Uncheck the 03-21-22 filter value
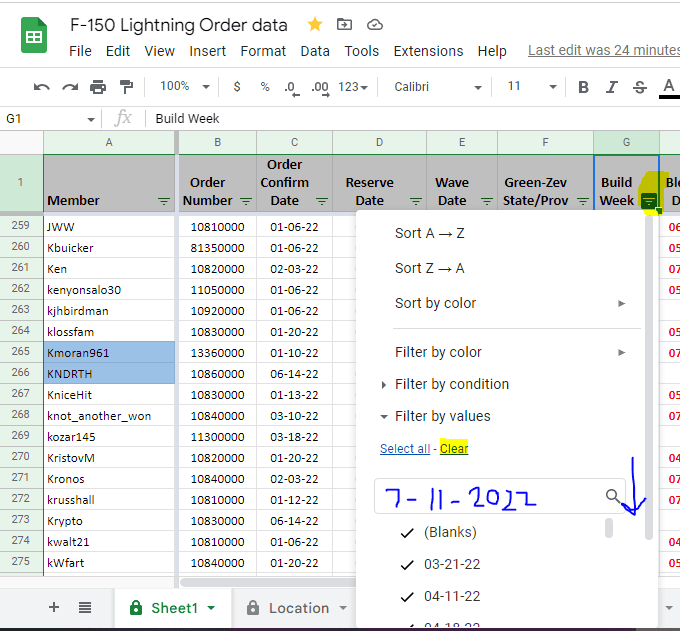Viewport: 680px width, 631px height. point(407,564)
